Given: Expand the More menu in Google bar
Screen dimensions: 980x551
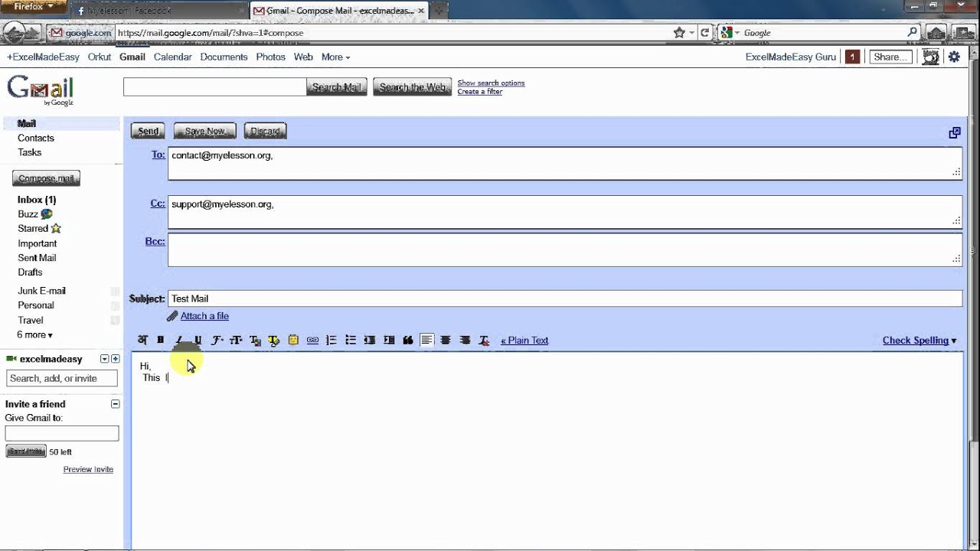Looking at the screenshot, I should (335, 57).
